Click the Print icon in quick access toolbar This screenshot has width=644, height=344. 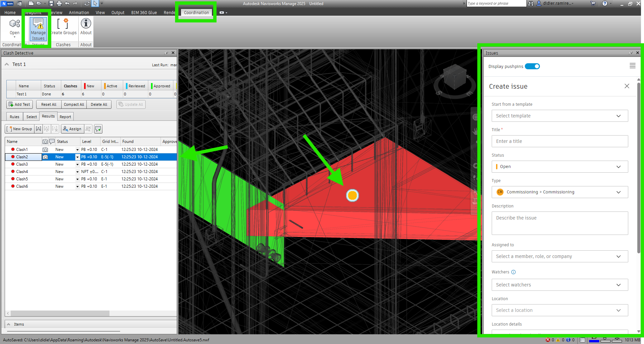point(59,3)
